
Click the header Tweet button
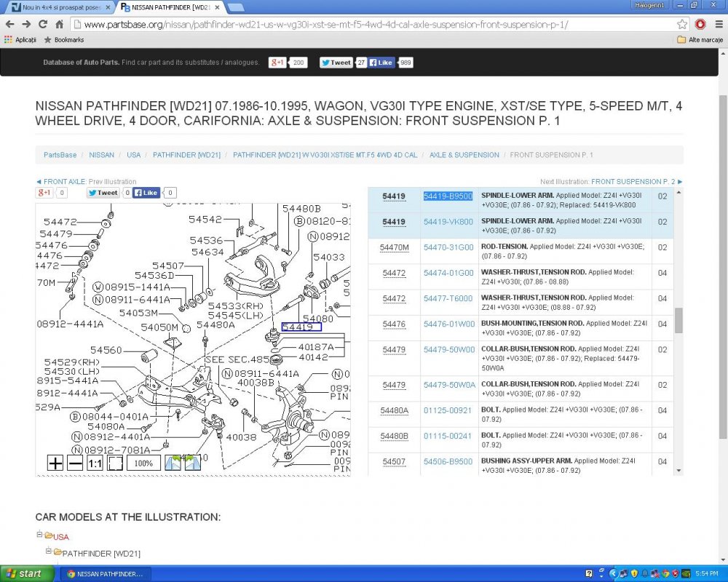coord(336,63)
